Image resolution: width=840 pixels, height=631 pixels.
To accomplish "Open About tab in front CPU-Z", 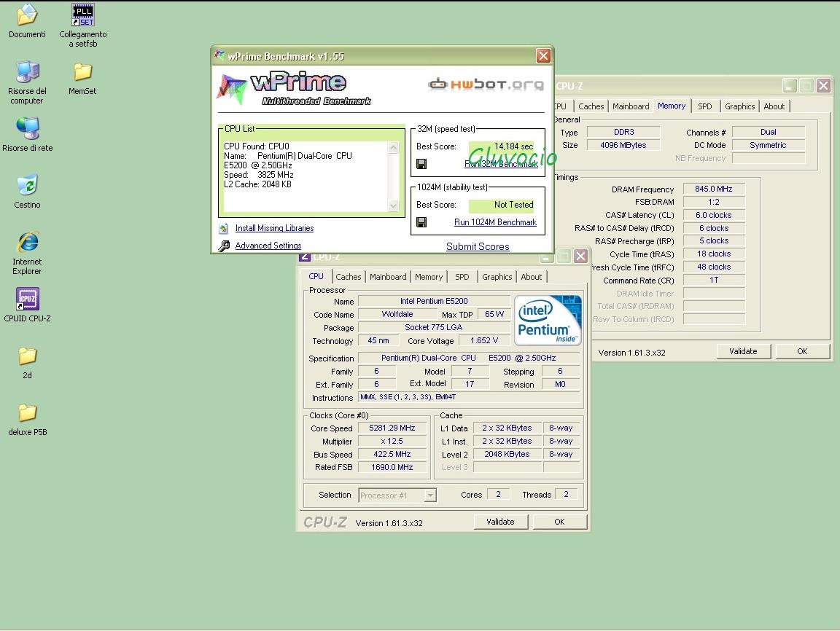I will [x=532, y=277].
